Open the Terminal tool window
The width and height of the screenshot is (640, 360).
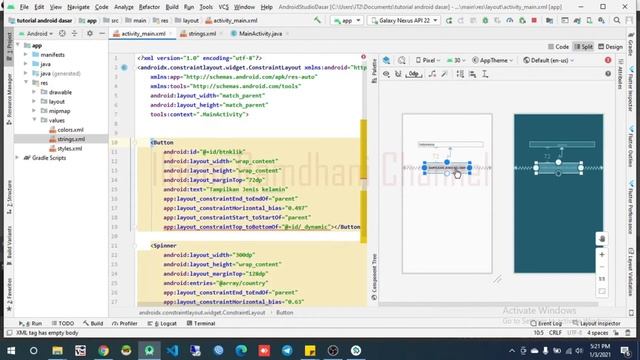pos(201,323)
